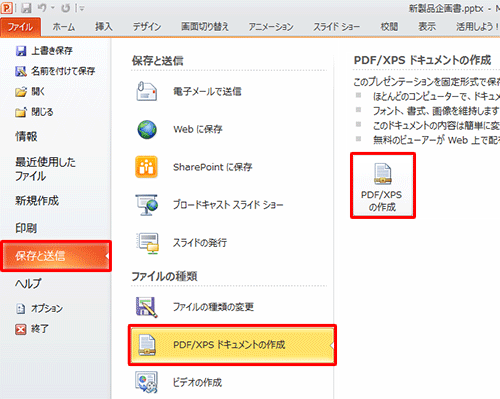Click the ビデオの作成 icon
Image resolution: width=500 pixels, height=399 pixels.
click(146, 382)
